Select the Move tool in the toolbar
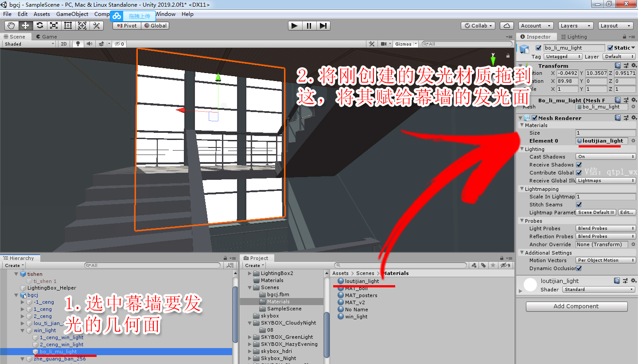Viewport: 638px width, 364px height. pos(25,25)
